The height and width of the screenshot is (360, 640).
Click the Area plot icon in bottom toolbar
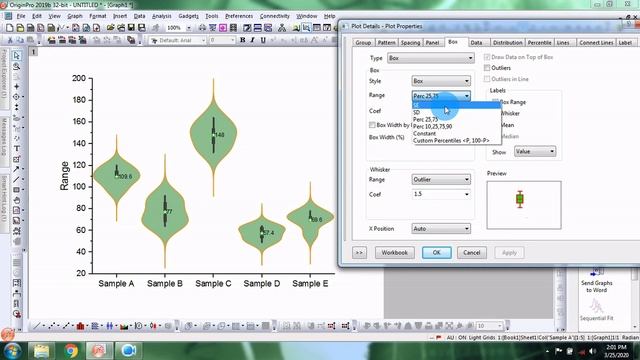point(124,326)
